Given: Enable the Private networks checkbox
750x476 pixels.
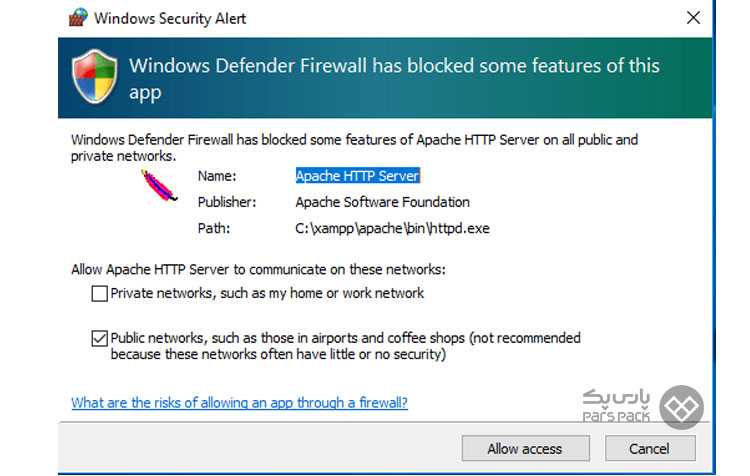Looking at the screenshot, I should (99, 293).
